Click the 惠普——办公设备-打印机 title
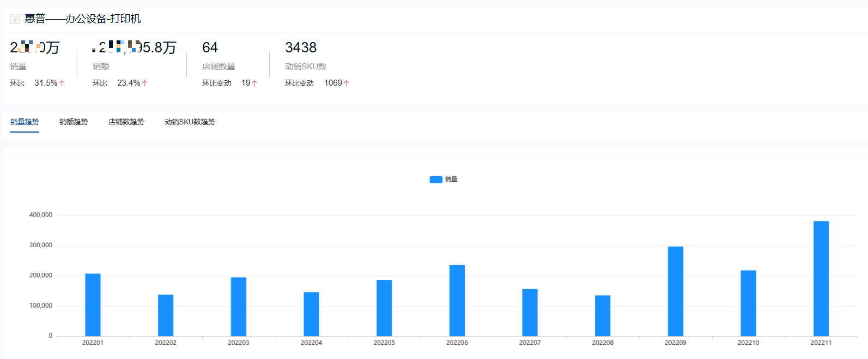Screen dimensions: 868x359 click(83, 19)
